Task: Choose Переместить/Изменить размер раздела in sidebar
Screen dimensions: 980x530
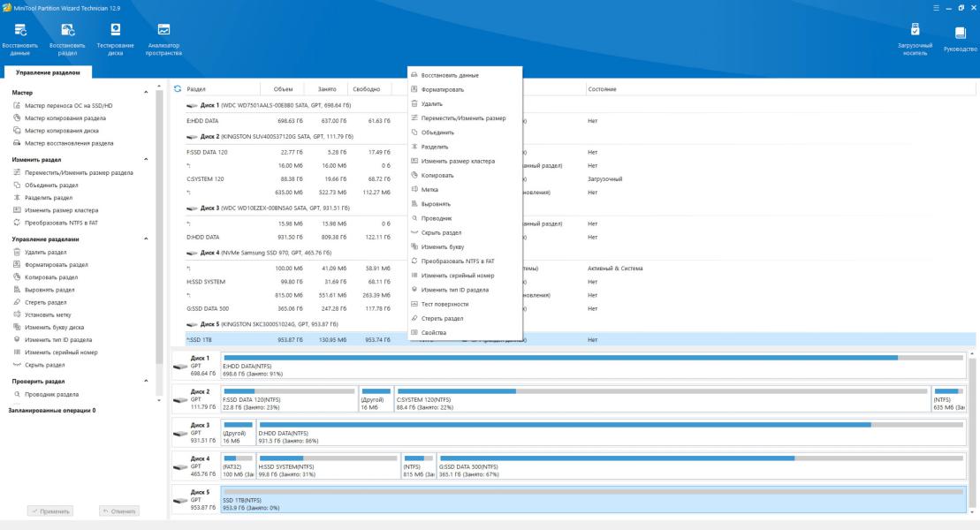Action: 73,172
